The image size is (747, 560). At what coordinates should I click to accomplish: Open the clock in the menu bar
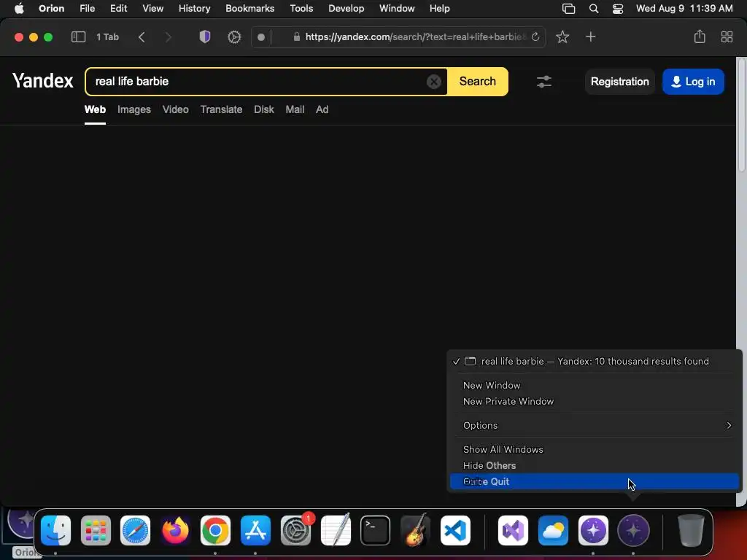[684, 9]
